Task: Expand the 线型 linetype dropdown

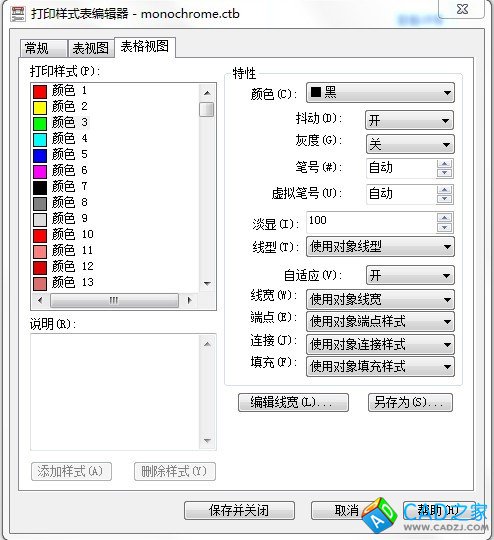Action: click(x=380, y=247)
